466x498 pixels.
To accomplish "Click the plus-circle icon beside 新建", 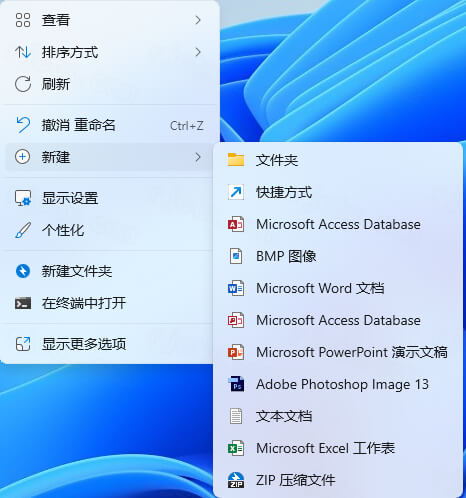I will tap(23, 157).
